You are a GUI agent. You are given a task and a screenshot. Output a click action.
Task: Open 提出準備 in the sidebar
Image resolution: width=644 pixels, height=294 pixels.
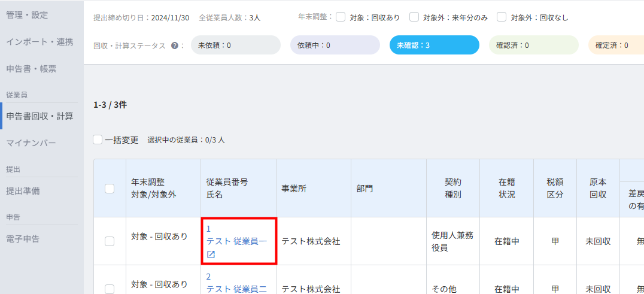(23, 191)
